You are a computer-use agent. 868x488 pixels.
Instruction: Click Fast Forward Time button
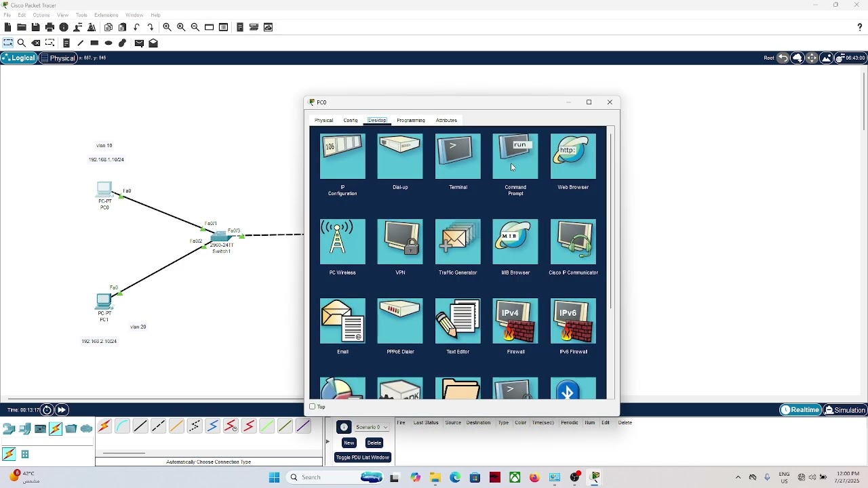(61, 409)
